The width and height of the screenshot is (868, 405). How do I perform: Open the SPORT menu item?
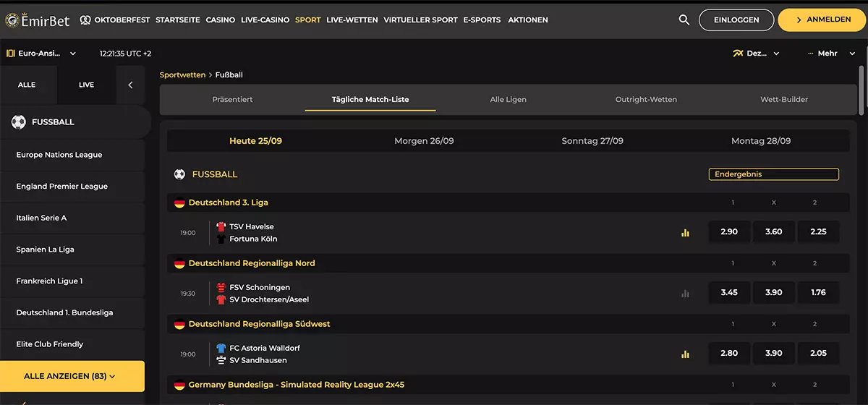tap(307, 20)
